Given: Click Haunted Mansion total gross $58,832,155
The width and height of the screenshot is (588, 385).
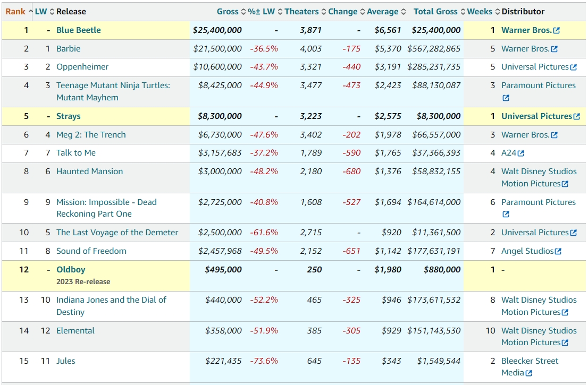Looking at the screenshot, I should point(436,172).
